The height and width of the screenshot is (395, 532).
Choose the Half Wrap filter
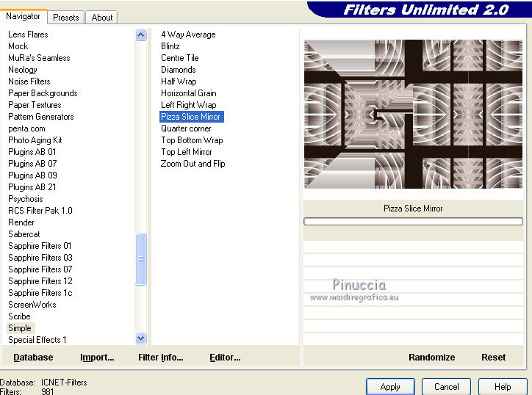179,81
